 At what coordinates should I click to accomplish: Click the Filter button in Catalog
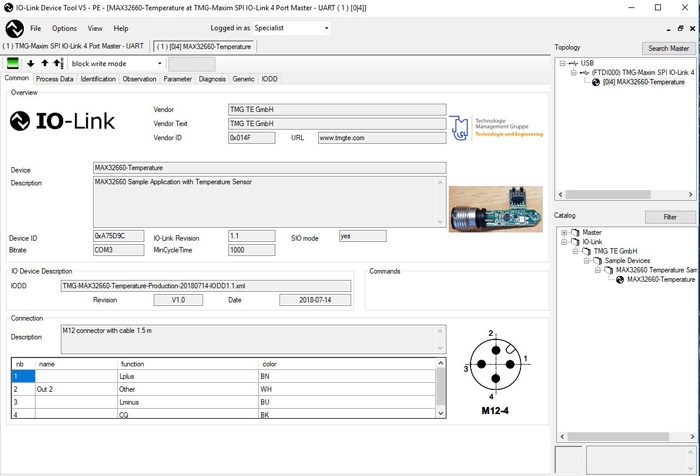[x=670, y=217]
